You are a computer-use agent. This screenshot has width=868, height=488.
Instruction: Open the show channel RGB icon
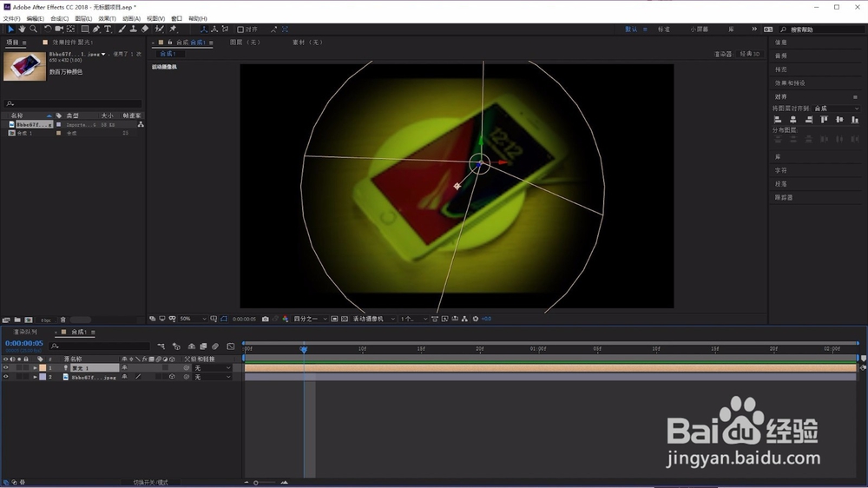click(x=285, y=319)
